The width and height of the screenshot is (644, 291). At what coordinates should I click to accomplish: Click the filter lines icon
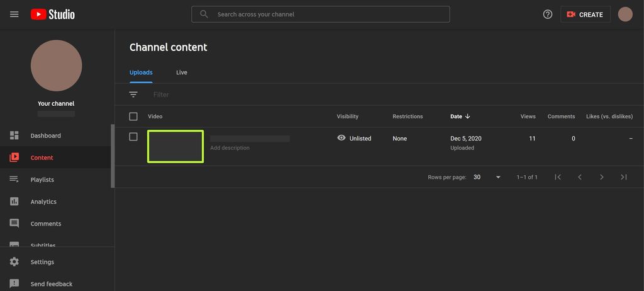click(133, 94)
